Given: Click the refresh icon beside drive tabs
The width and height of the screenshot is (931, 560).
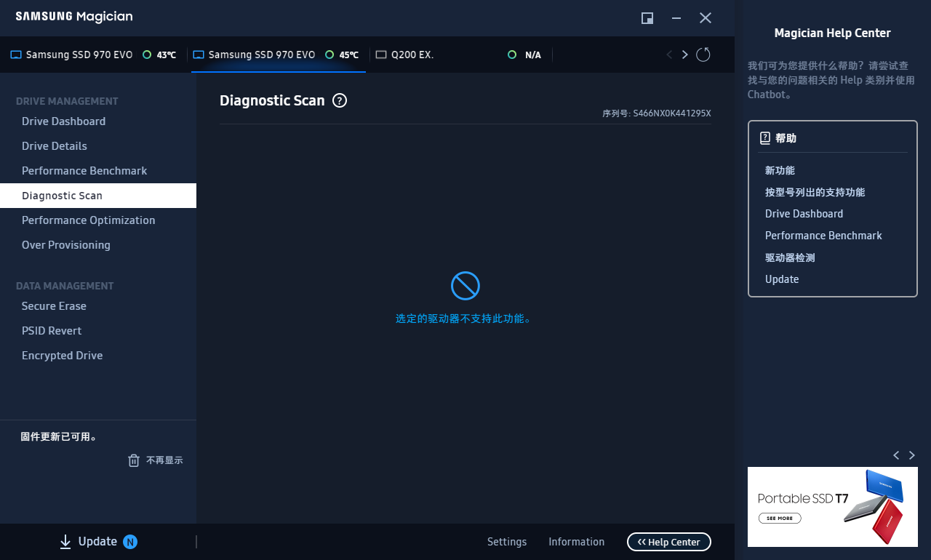Looking at the screenshot, I should coord(703,54).
